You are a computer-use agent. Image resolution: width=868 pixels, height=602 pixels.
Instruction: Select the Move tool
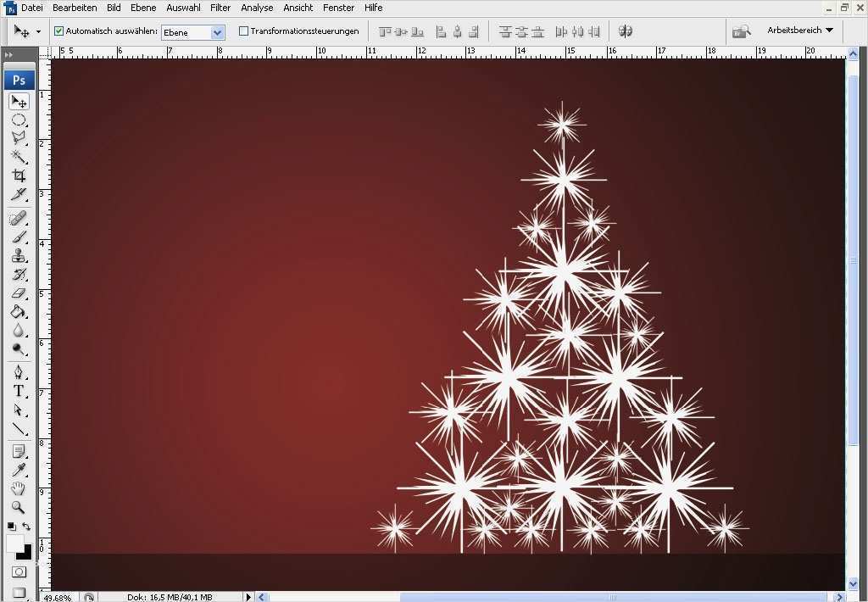(19, 100)
